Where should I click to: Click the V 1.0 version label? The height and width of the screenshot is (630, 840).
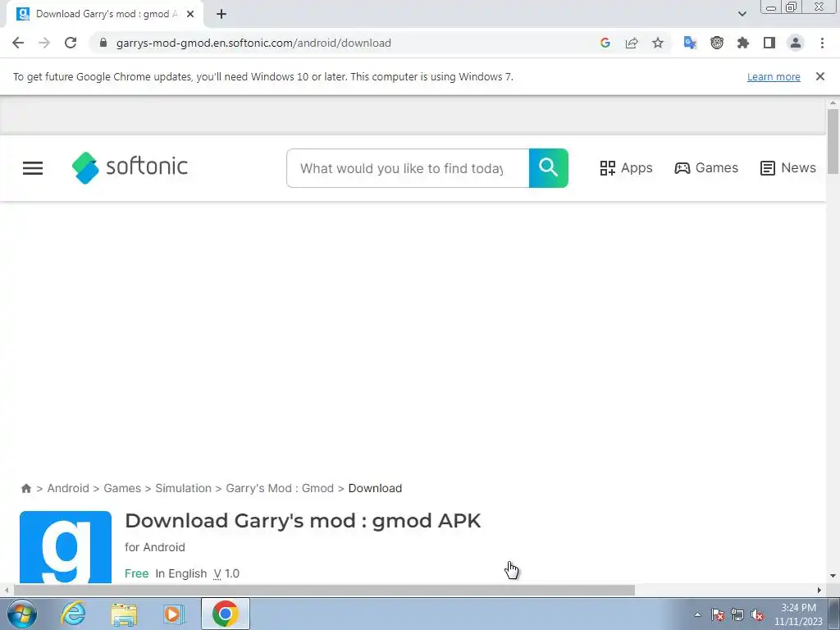coord(226,573)
